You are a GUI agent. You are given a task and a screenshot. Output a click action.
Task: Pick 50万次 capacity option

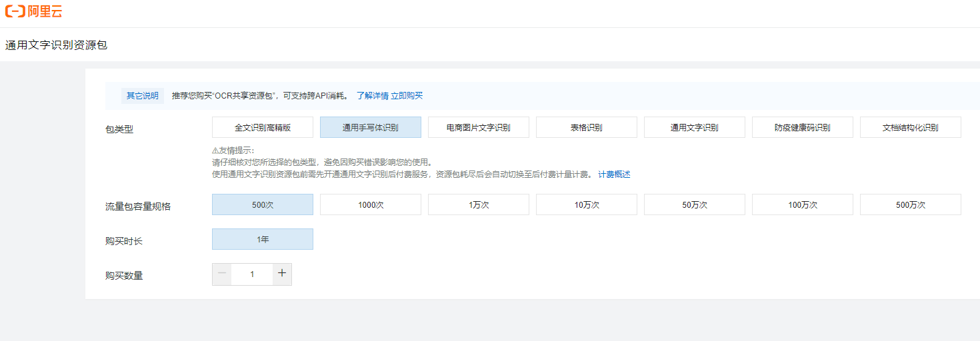pos(695,204)
